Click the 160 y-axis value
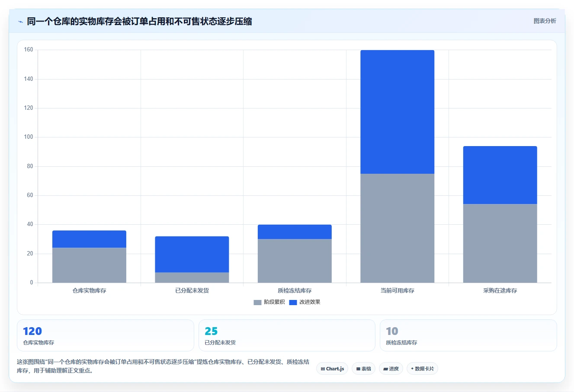 tap(29, 50)
